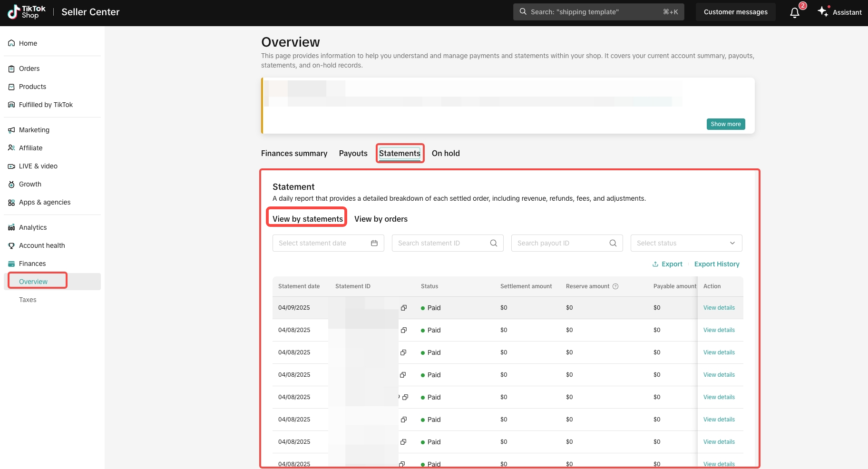The width and height of the screenshot is (868, 469).
Task: Open the Assistant sparkle icon
Action: (823, 11)
